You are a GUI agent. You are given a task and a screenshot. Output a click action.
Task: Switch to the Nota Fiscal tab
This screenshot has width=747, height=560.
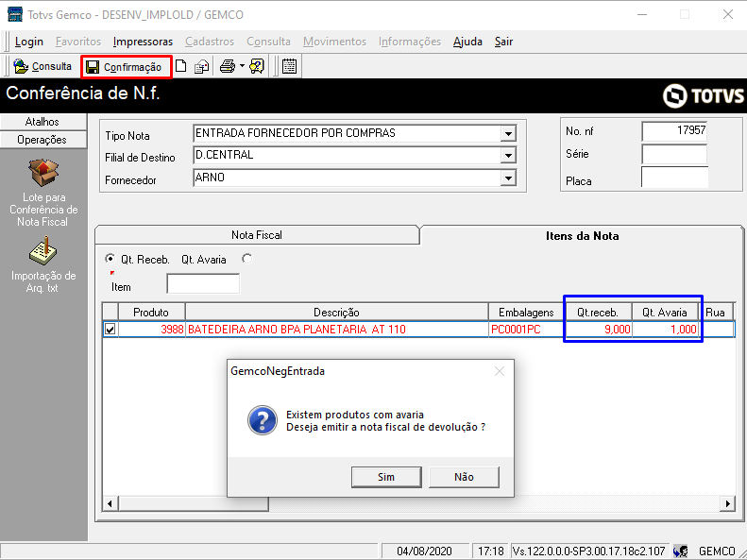257,235
